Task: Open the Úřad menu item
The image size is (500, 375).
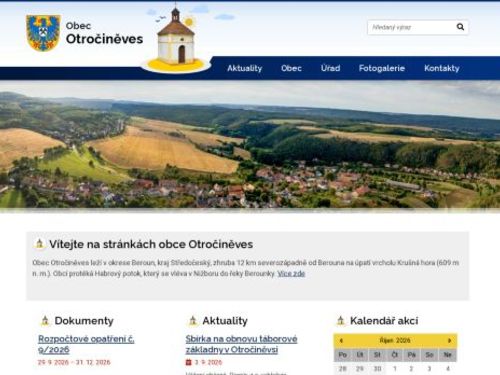Action: [x=330, y=68]
